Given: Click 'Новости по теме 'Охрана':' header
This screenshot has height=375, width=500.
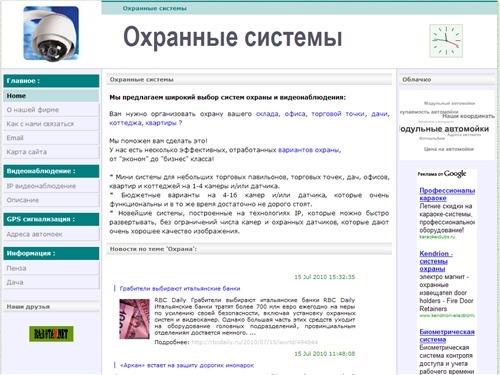Looking at the screenshot, I should pyautogui.click(x=249, y=249).
